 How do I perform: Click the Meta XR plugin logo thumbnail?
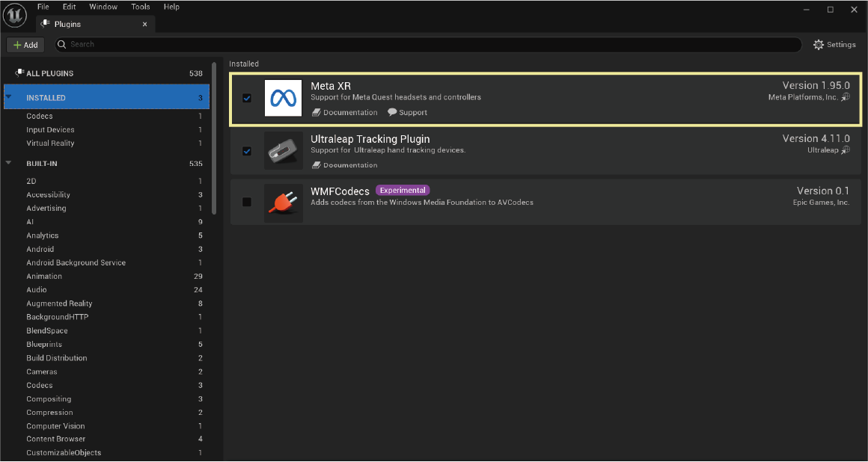point(284,98)
